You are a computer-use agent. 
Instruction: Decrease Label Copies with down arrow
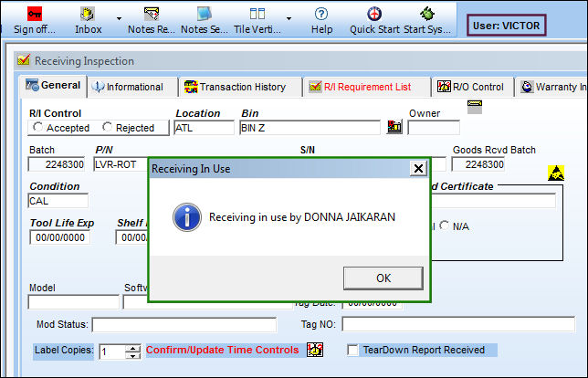[x=132, y=355]
